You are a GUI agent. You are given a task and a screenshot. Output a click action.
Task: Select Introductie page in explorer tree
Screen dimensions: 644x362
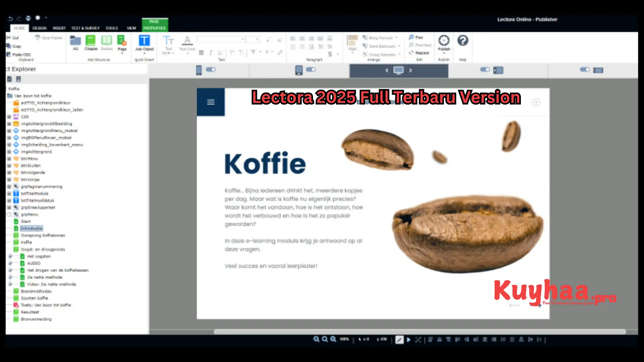[32, 228]
